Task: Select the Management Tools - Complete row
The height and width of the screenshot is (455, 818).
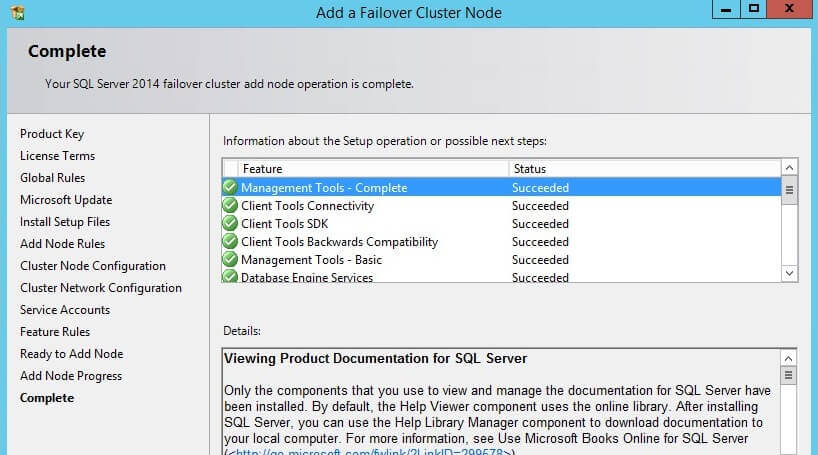Action: pyautogui.click(x=501, y=187)
